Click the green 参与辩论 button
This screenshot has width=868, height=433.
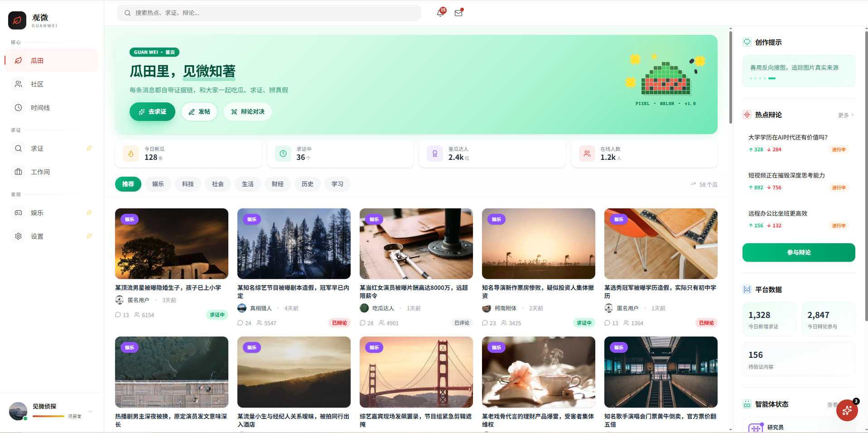tap(799, 252)
